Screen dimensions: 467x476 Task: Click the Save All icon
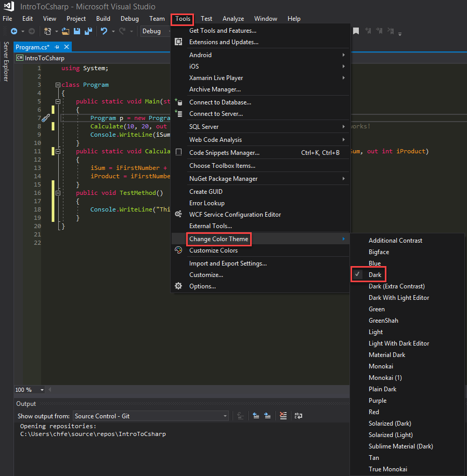tap(88, 31)
